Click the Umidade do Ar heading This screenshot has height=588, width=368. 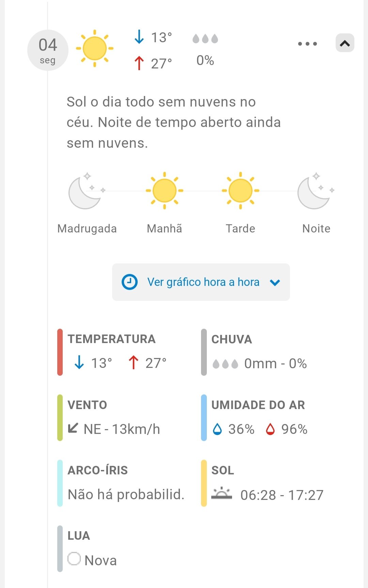point(258,405)
